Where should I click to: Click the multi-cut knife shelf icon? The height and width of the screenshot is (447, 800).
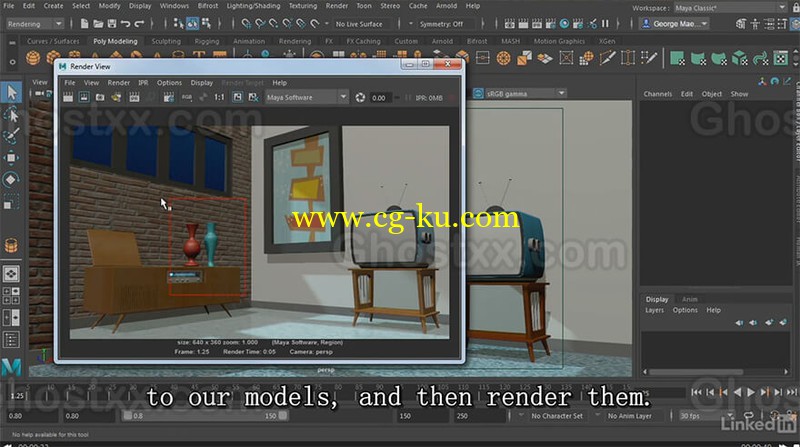tap(607, 58)
